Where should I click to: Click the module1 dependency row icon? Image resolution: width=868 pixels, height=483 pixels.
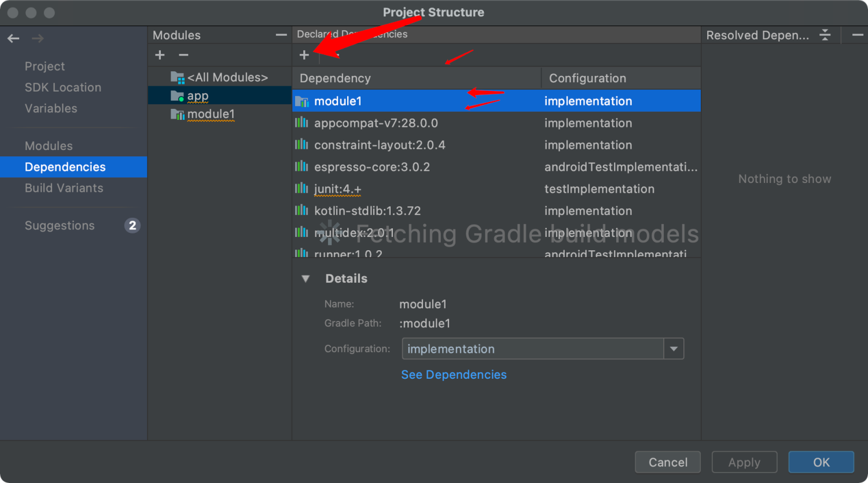coord(301,101)
